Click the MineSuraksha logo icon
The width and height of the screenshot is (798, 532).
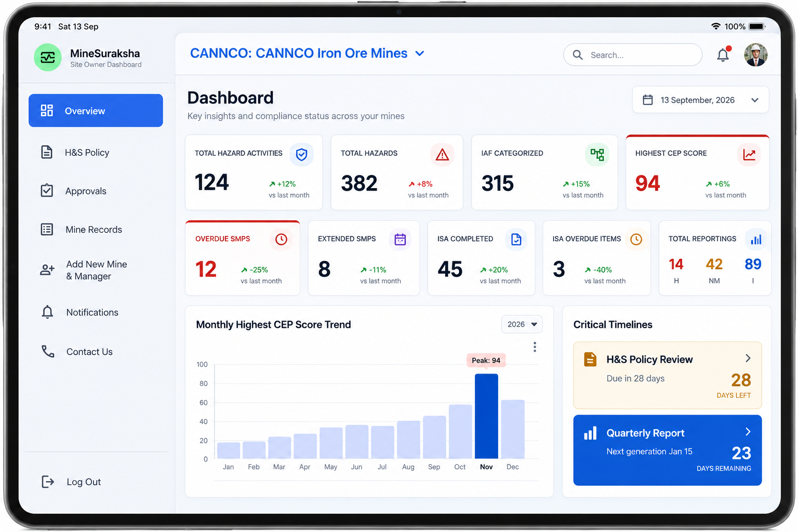tap(48, 57)
